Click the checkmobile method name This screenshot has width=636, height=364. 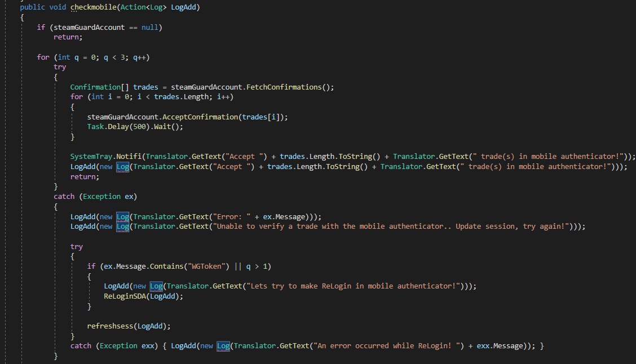tap(93, 7)
